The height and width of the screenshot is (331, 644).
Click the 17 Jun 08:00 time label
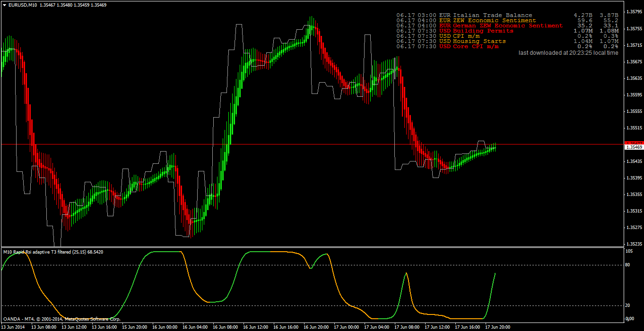click(x=407, y=327)
